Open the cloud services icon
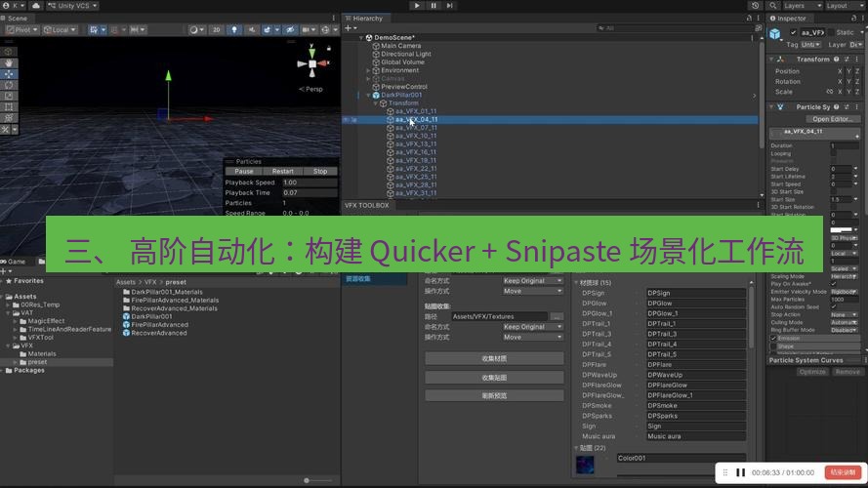This screenshot has height=488, width=868. 35,6
